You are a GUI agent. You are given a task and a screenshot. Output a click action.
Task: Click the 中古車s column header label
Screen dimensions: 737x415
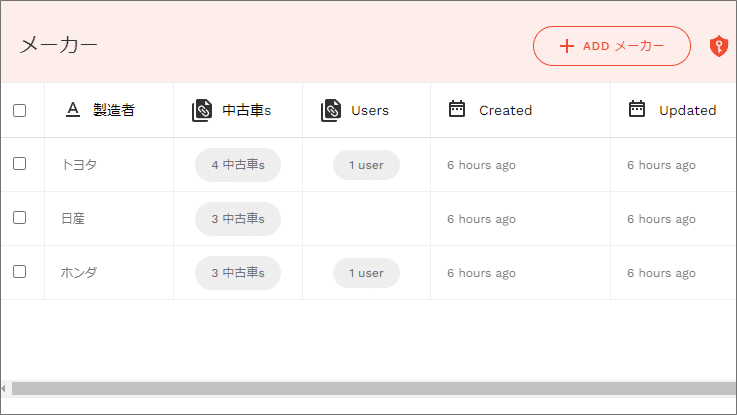click(x=247, y=110)
